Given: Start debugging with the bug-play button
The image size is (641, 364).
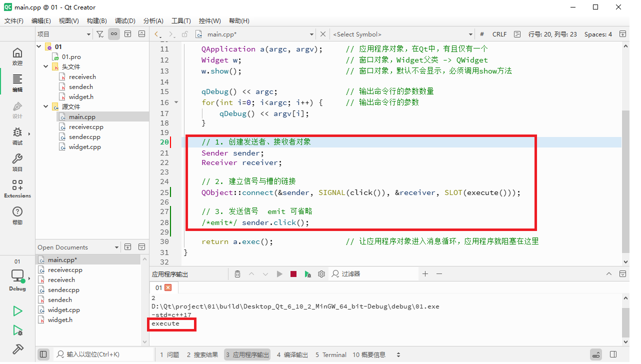Looking at the screenshot, I should [x=17, y=330].
